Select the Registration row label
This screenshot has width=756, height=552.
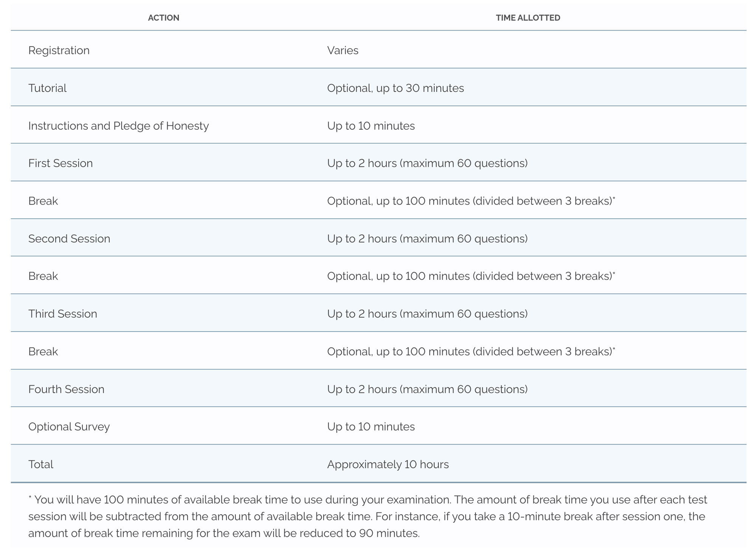coord(59,50)
